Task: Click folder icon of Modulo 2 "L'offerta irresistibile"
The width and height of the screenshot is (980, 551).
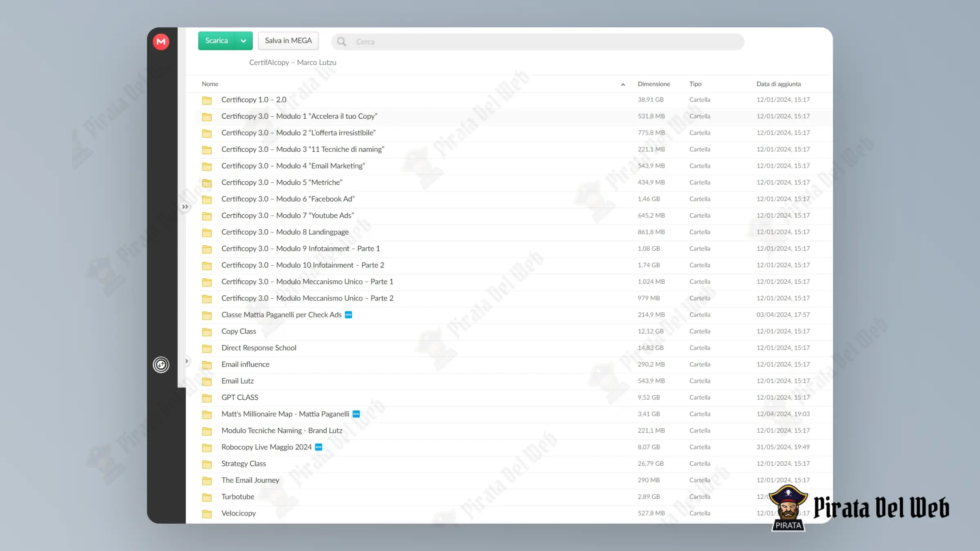Action: pos(207,133)
